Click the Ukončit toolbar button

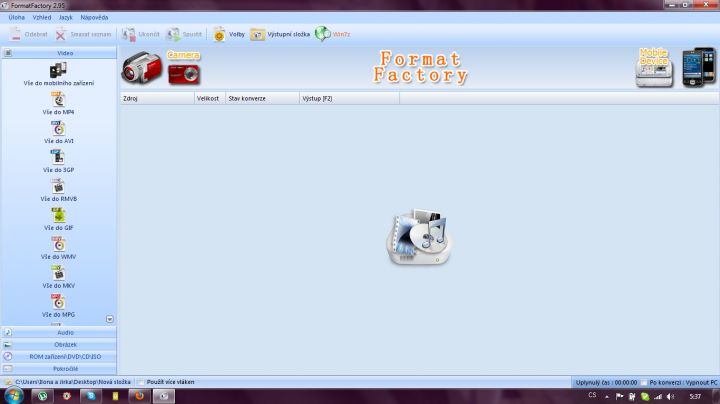click(141, 34)
